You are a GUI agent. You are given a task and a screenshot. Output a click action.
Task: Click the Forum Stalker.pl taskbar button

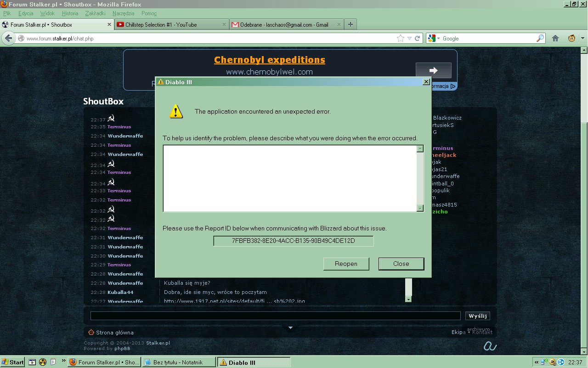click(104, 362)
